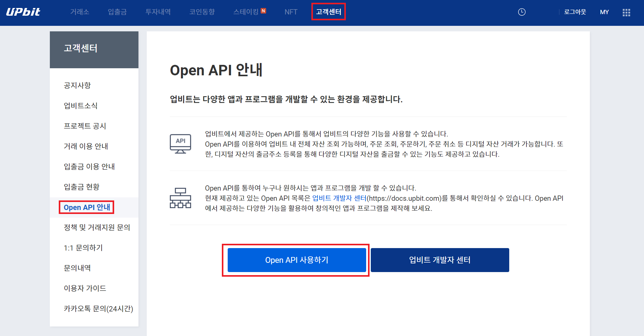
Task: Click 로그아웃 to sign out
Action: tap(575, 12)
